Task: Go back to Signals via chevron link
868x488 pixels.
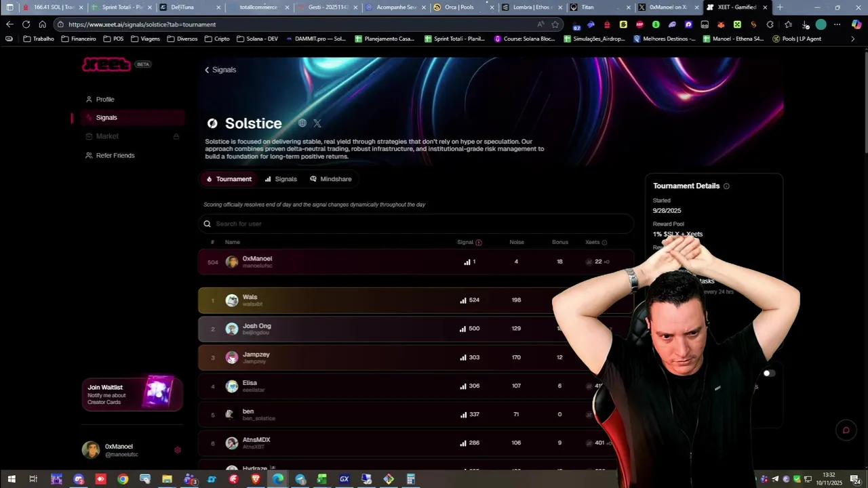Action: 220,70
